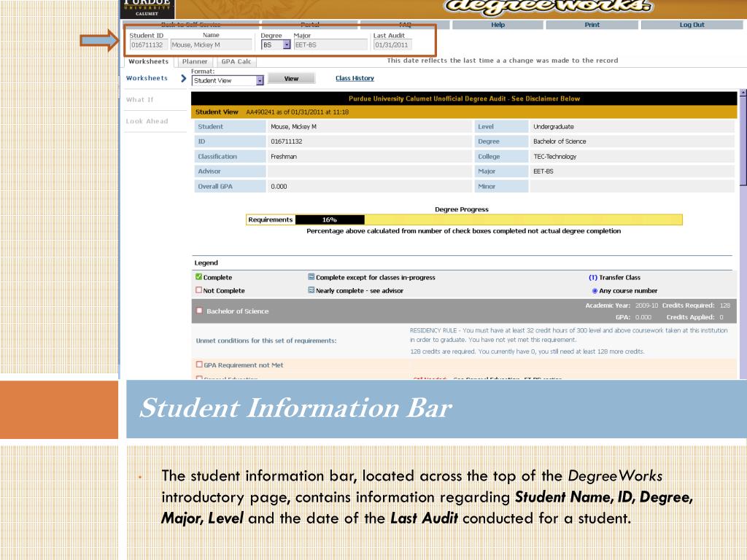Click 'EET-BS' in the Major table row
This screenshot has width=747, height=560.
[x=543, y=171]
